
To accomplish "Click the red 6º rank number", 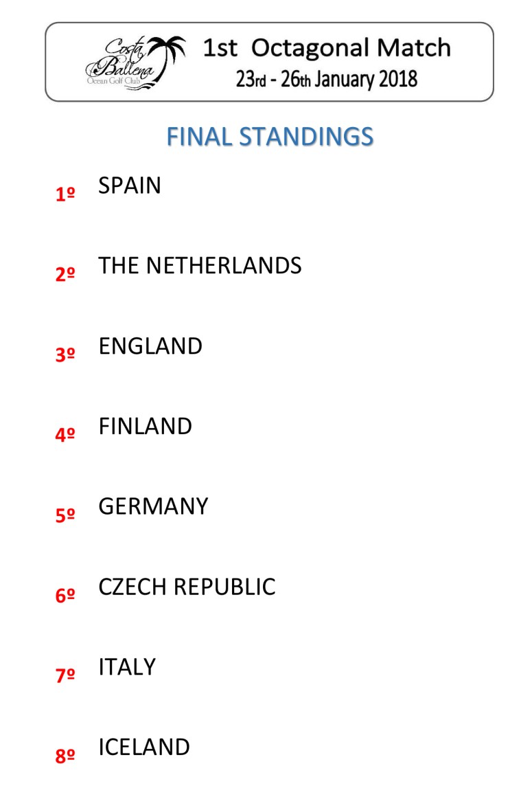I will coord(65,595).
